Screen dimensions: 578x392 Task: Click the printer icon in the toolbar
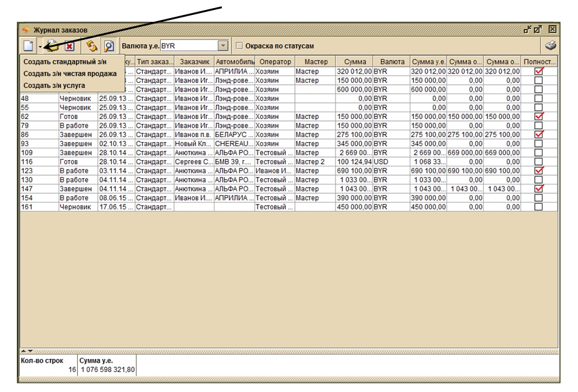click(551, 45)
